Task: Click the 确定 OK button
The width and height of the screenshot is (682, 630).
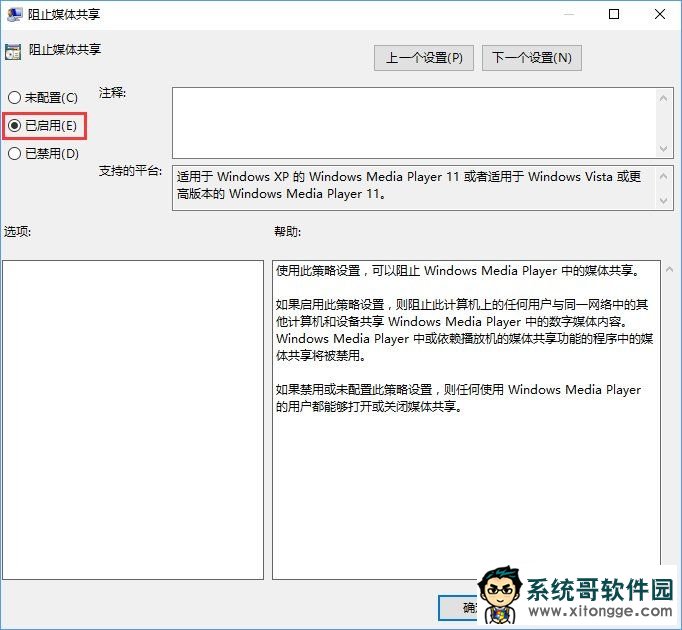Action: (459, 607)
